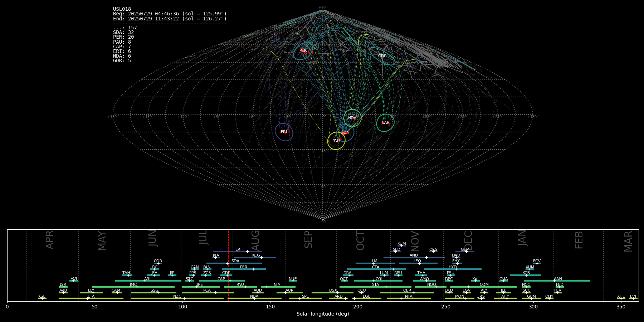Click the 'GDR: 5' count entry
This screenshot has width=644, height=322.
pos(122,61)
